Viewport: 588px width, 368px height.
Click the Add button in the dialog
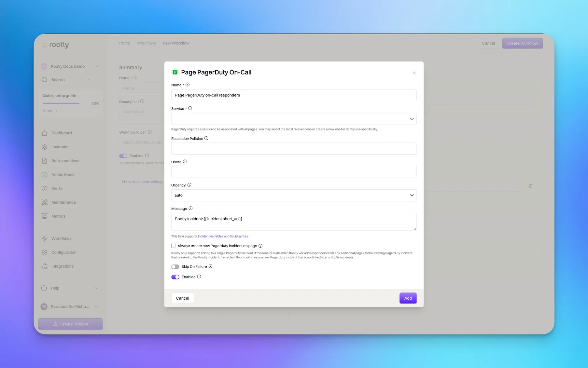coord(408,298)
